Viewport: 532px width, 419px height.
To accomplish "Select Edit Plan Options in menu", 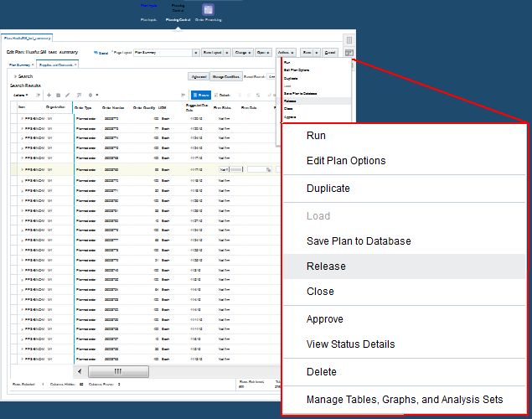I will 346,161.
